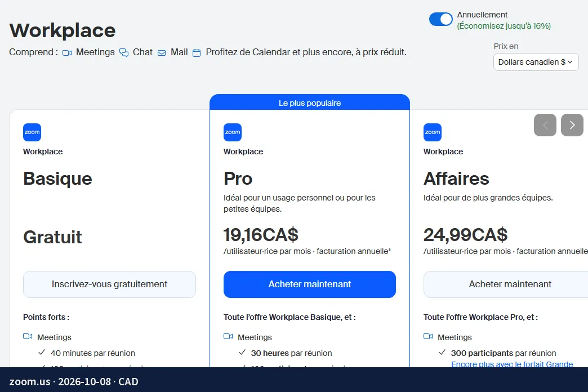Click Inscrivez-vous gratuitement button
Screen dimensions: 588x392
click(x=109, y=284)
